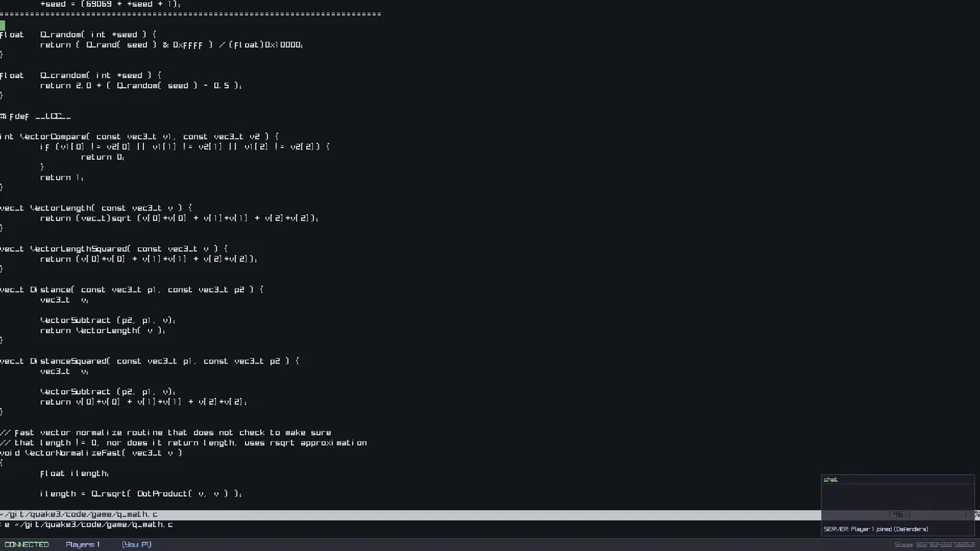Image resolution: width=980 pixels, height=551 pixels.
Task: Click the 'ilength = Q_rsqrt( DotProduct' line
Action: (x=141, y=494)
